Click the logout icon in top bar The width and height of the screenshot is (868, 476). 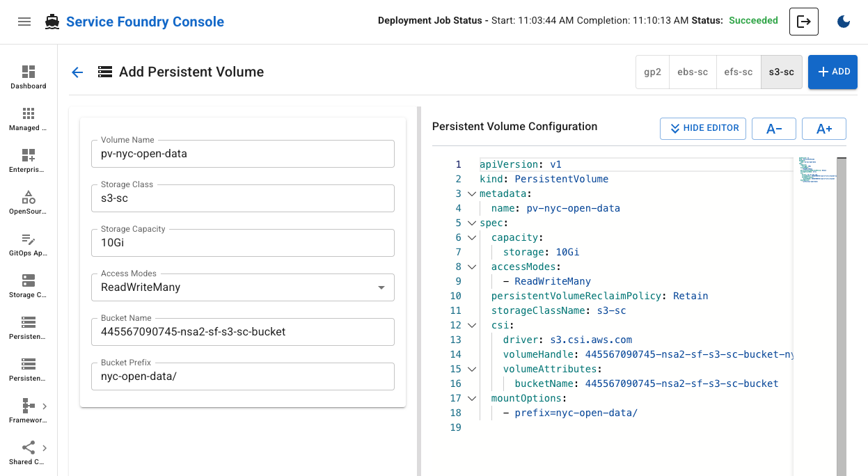tap(804, 22)
